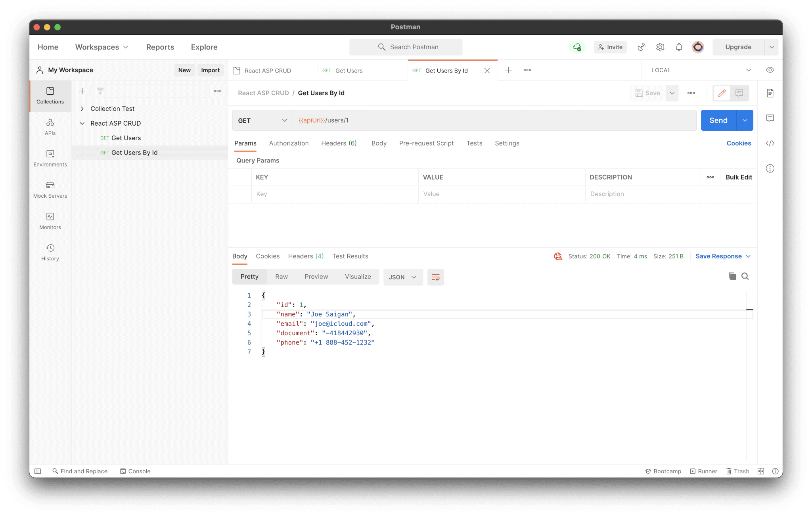The width and height of the screenshot is (812, 516).
Task: Search the response with magnifier icon
Action: coord(745,276)
